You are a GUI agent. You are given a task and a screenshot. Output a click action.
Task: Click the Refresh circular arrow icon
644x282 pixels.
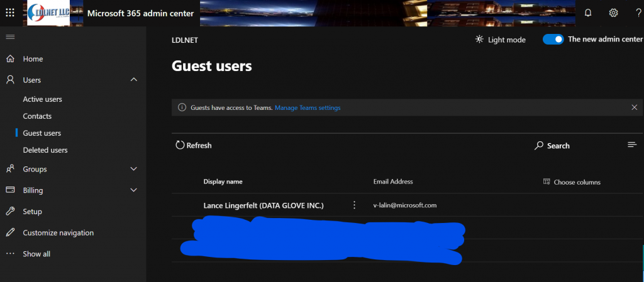[180, 145]
